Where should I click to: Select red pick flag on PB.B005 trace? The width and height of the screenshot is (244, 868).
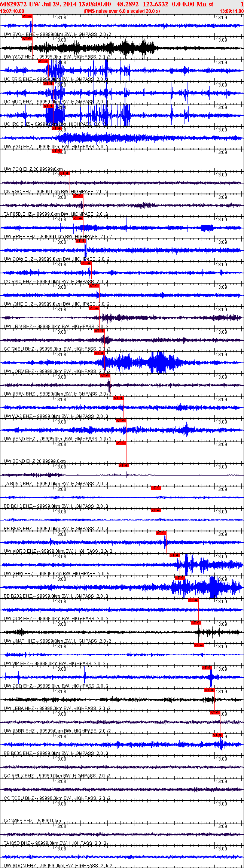[x=218, y=735]
